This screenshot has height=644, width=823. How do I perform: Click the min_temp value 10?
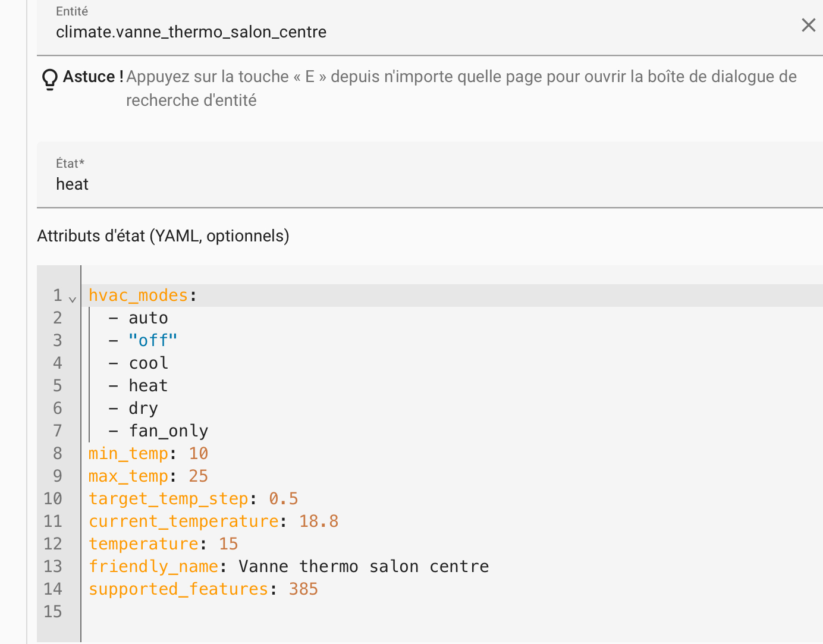[198, 454]
